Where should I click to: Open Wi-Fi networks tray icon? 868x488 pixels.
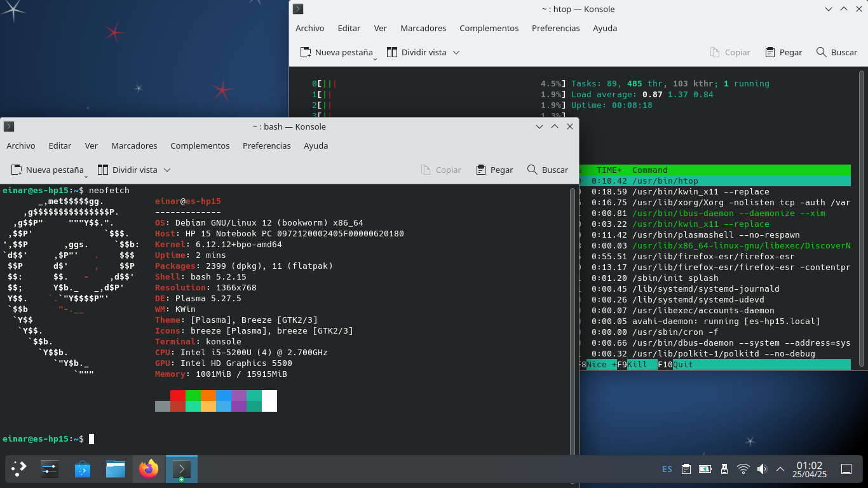pos(743,470)
